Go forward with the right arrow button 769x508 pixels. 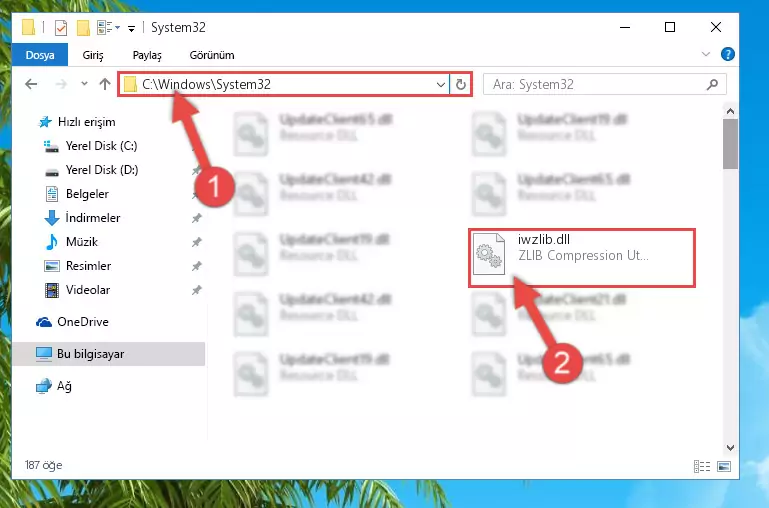[61, 84]
